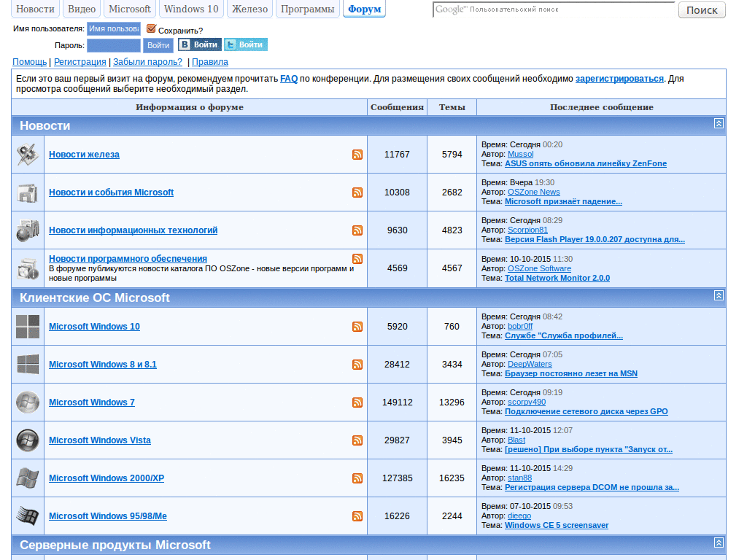Screen dimensions: 747x560
Task: Click the Windows 7 orb icon
Action: [x=28, y=402]
